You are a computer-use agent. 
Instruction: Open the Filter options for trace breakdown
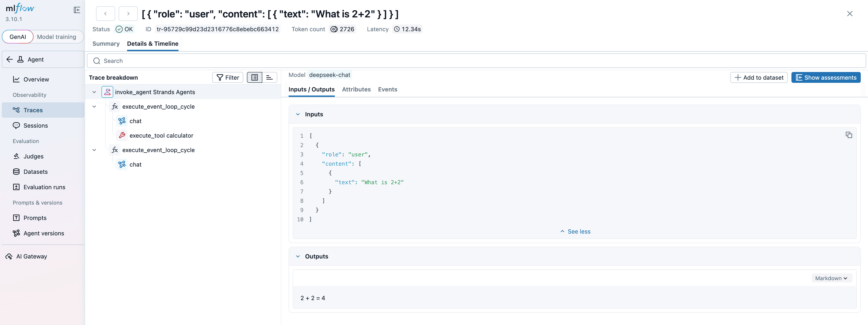[227, 77]
